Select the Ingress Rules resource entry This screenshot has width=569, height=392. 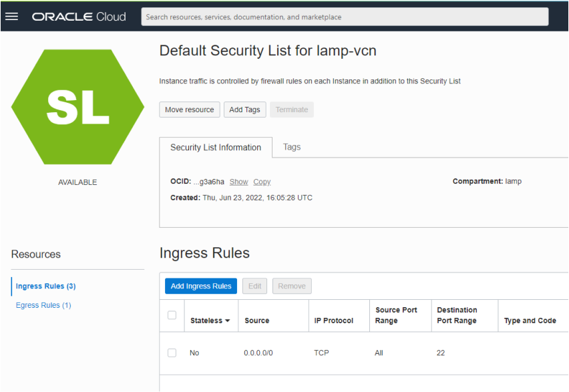[x=45, y=286]
